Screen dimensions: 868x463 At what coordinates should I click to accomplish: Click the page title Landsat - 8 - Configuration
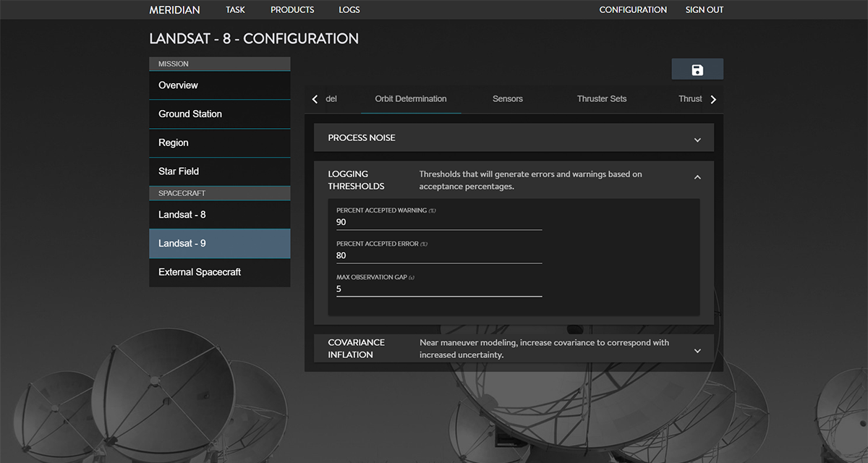click(254, 38)
